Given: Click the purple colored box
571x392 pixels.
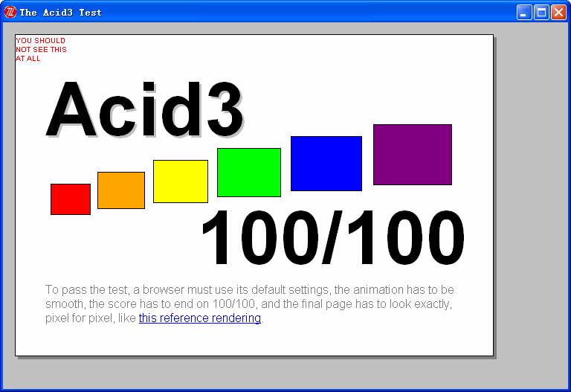Looking at the screenshot, I should (413, 155).
